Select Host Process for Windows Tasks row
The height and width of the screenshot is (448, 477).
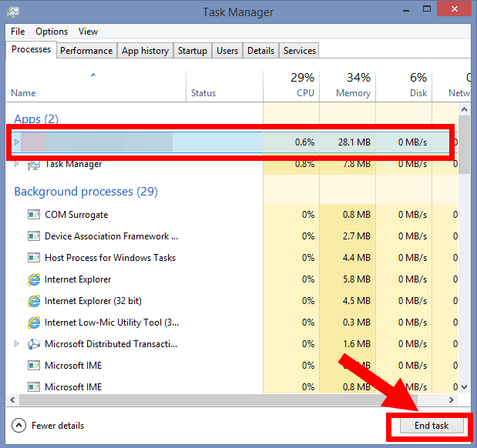pos(232,258)
